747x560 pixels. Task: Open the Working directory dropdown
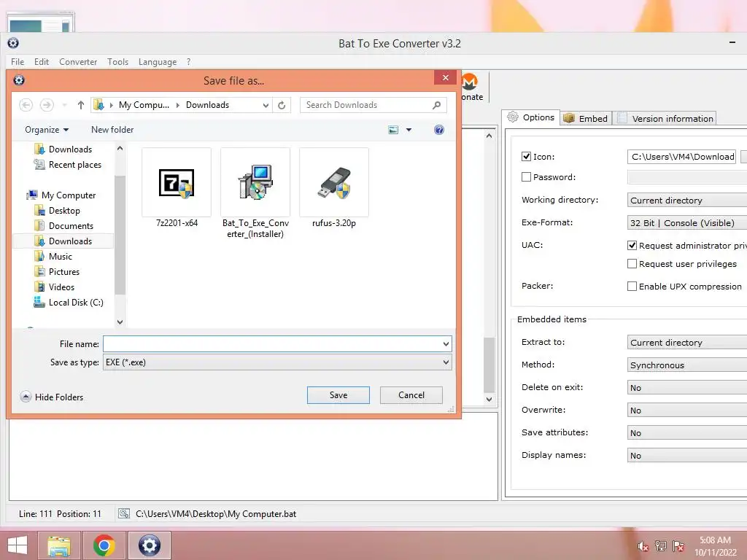[687, 201]
